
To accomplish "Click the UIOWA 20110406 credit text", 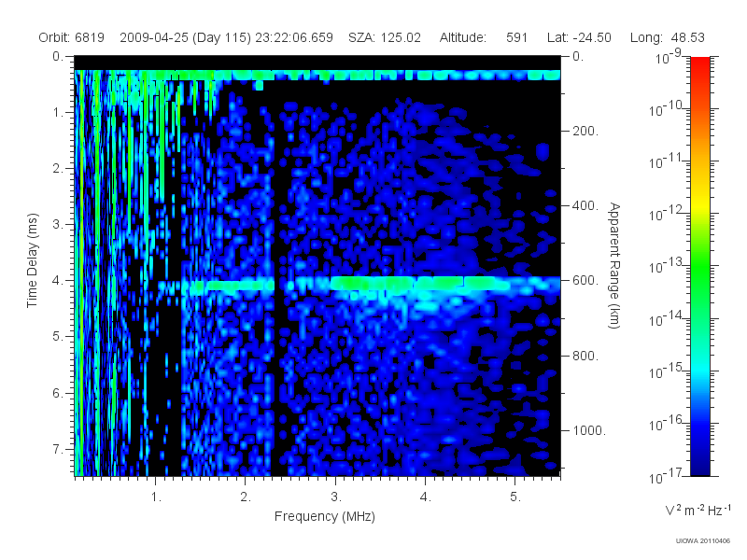I will click(703, 541).
